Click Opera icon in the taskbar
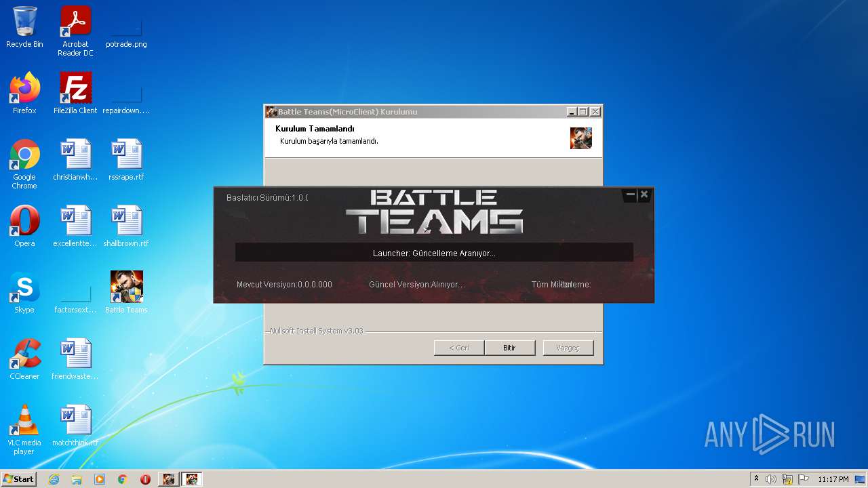Image resolution: width=868 pixels, height=488 pixels. (145, 479)
